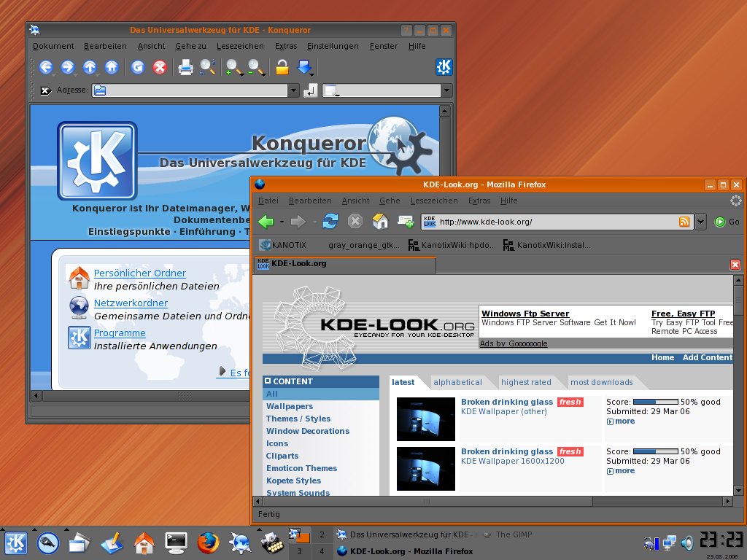Click the network monitor tray icon
The width and height of the screenshot is (747, 560).
pos(670,542)
